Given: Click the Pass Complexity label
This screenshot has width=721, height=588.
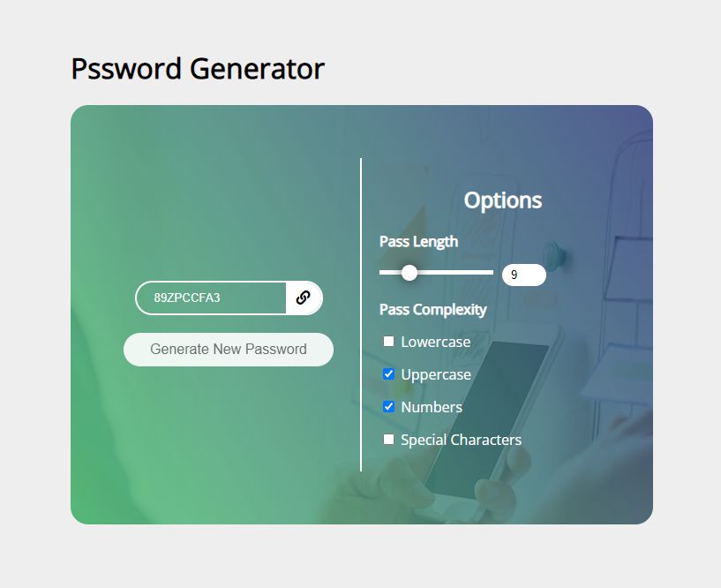Looking at the screenshot, I should pos(432,310).
